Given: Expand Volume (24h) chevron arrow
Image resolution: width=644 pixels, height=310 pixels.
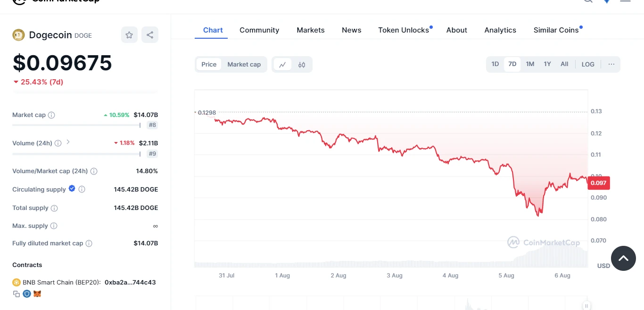Looking at the screenshot, I should 68,142.
